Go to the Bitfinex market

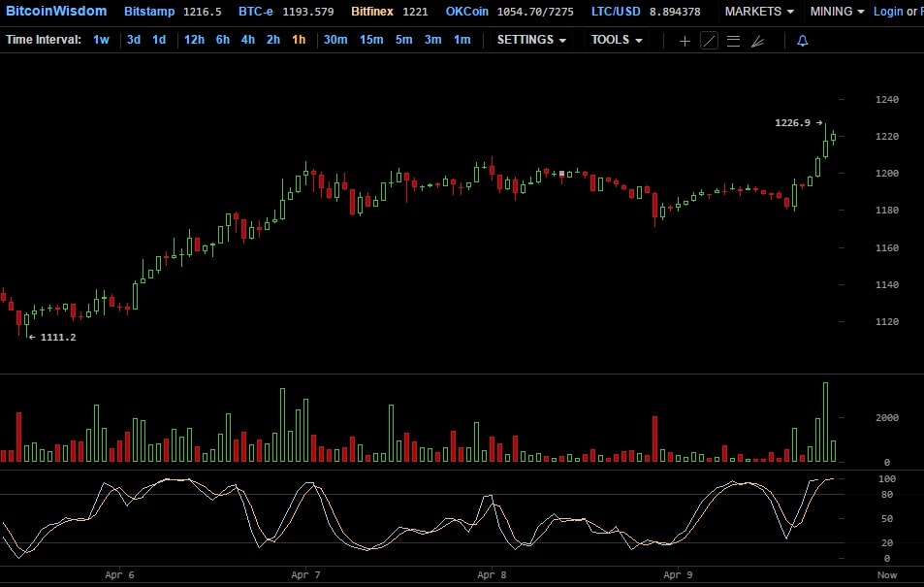(372, 12)
